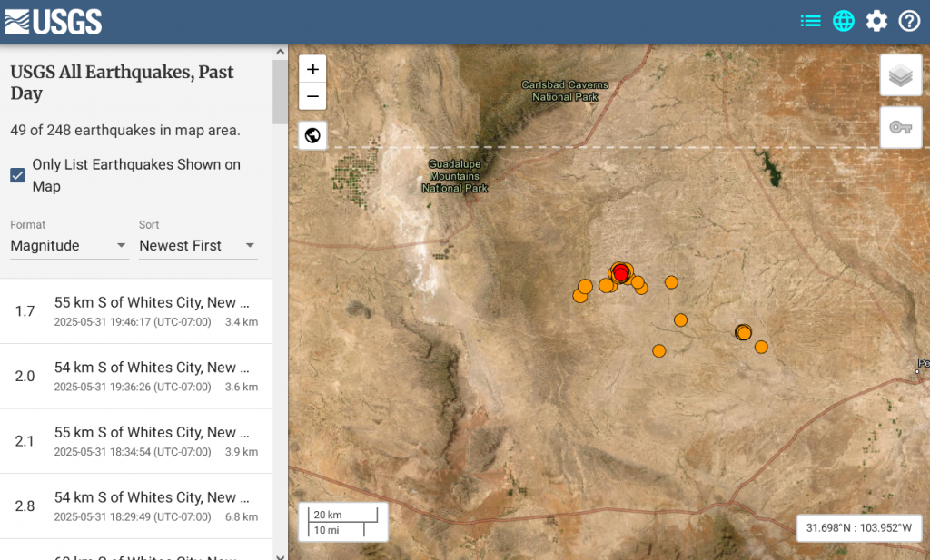Zoom to world extent globe button
The image size is (930, 560).
pos(312,136)
